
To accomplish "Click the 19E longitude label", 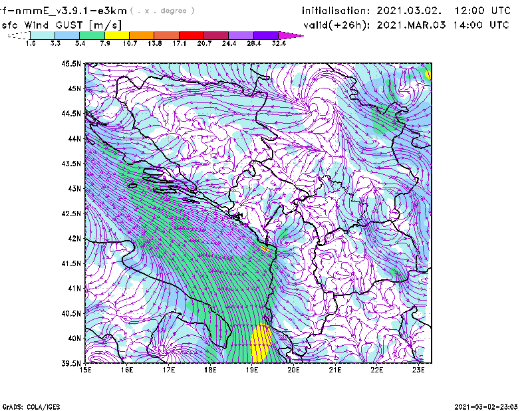I will pos(252,370).
